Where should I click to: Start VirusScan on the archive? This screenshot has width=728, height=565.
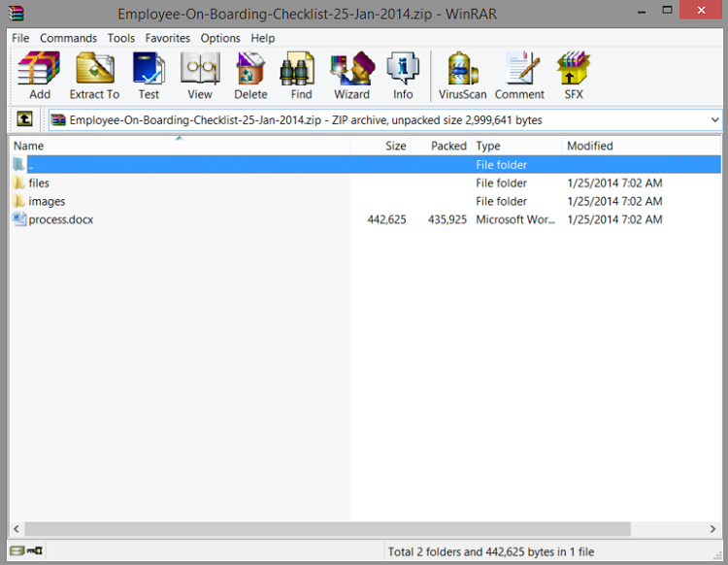pos(462,76)
